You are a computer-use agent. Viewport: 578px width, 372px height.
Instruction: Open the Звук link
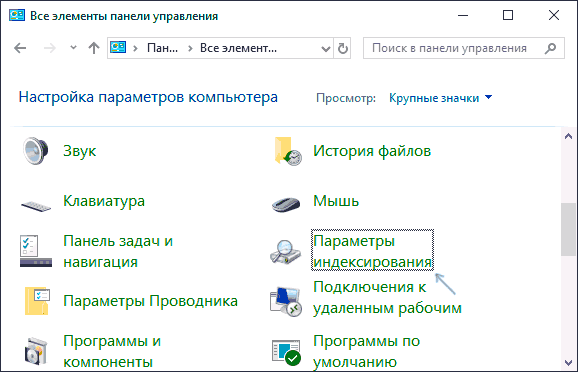(80, 151)
